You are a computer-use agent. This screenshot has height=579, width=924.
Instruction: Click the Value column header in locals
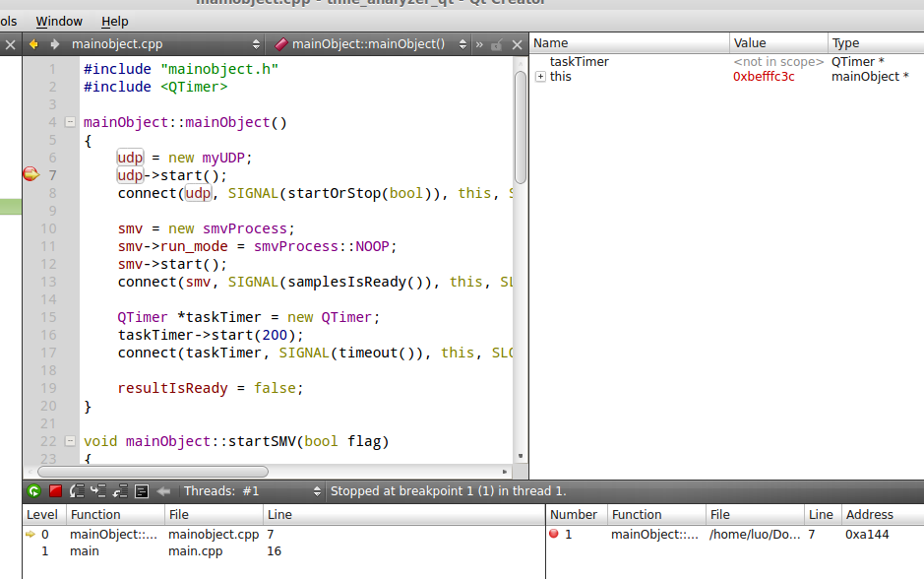pyautogui.click(x=778, y=43)
